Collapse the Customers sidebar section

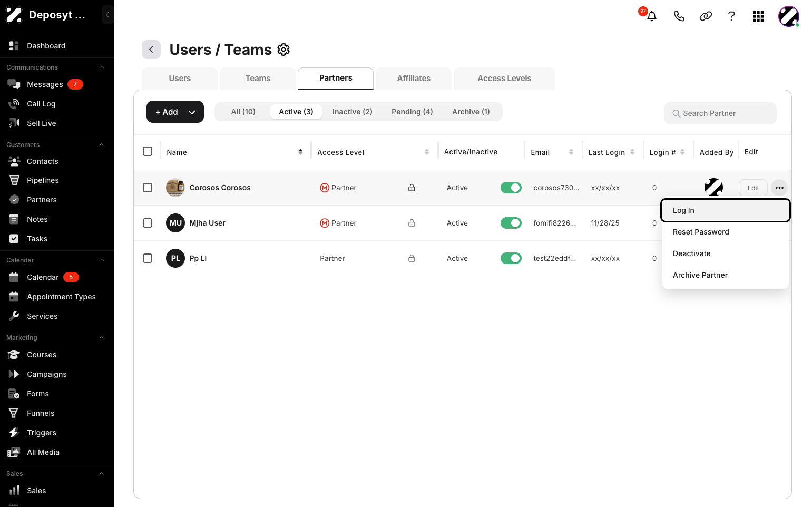[x=102, y=145]
